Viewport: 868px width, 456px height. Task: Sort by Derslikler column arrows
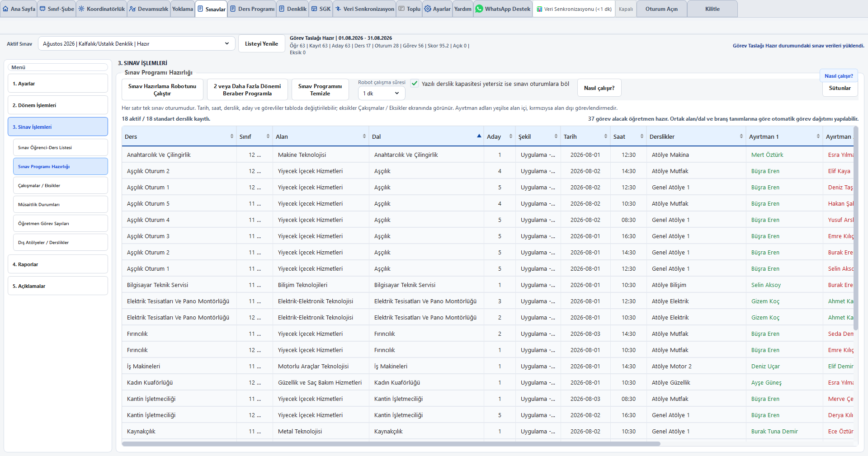tap(741, 136)
